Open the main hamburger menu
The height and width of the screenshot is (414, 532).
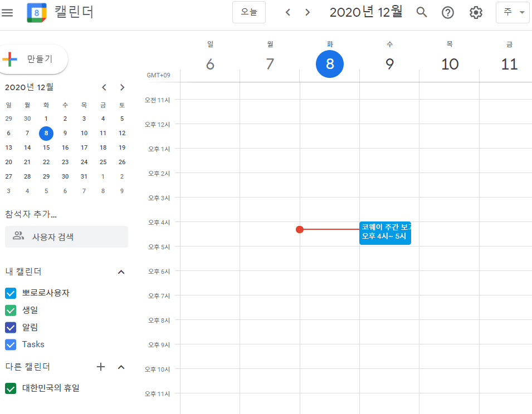point(7,13)
